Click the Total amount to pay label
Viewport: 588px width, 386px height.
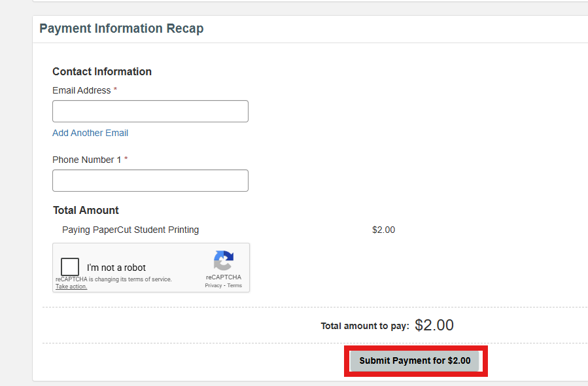coord(365,326)
